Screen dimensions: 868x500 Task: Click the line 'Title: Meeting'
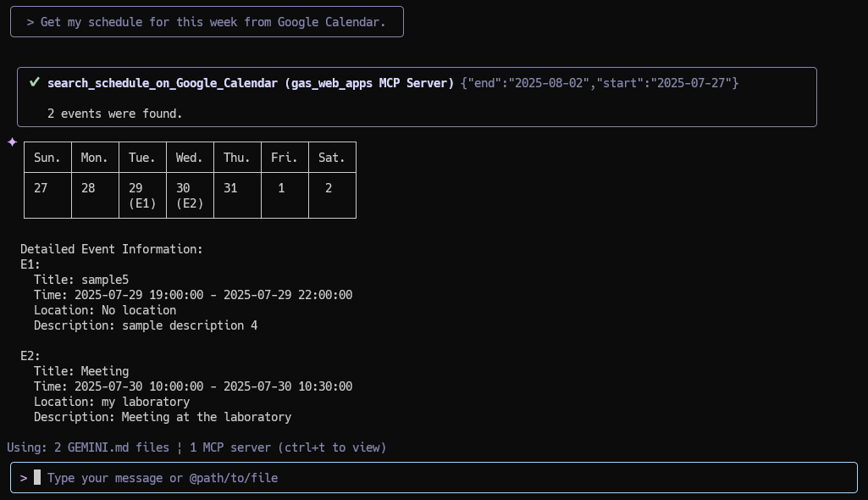pyautogui.click(x=81, y=371)
